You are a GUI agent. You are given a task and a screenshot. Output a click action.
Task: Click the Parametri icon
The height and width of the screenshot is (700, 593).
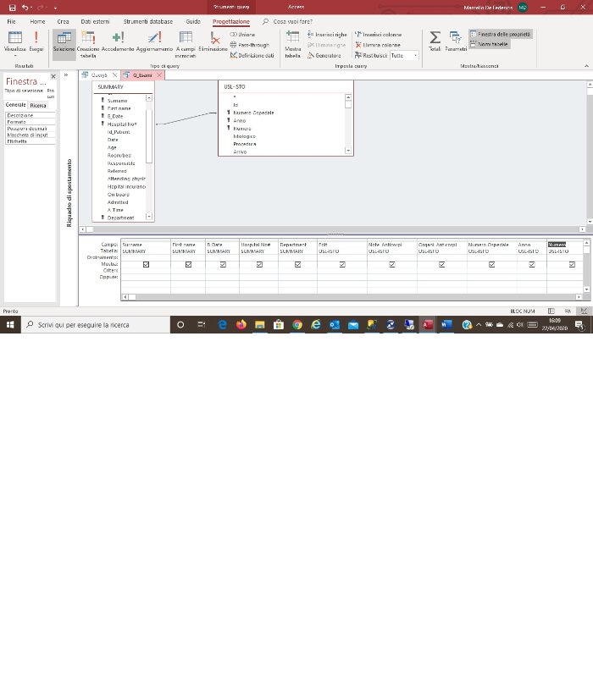pyautogui.click(x=456, y=41)
